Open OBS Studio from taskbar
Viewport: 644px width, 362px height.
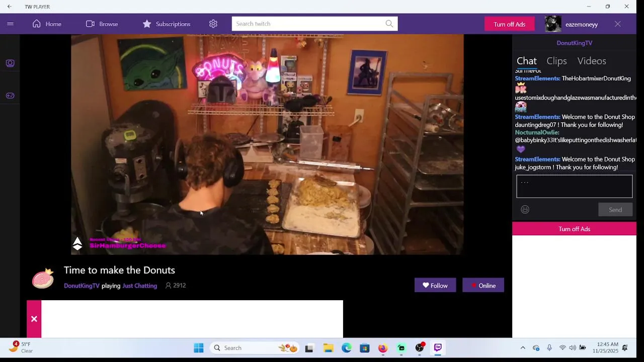click(x=420, y=348)
